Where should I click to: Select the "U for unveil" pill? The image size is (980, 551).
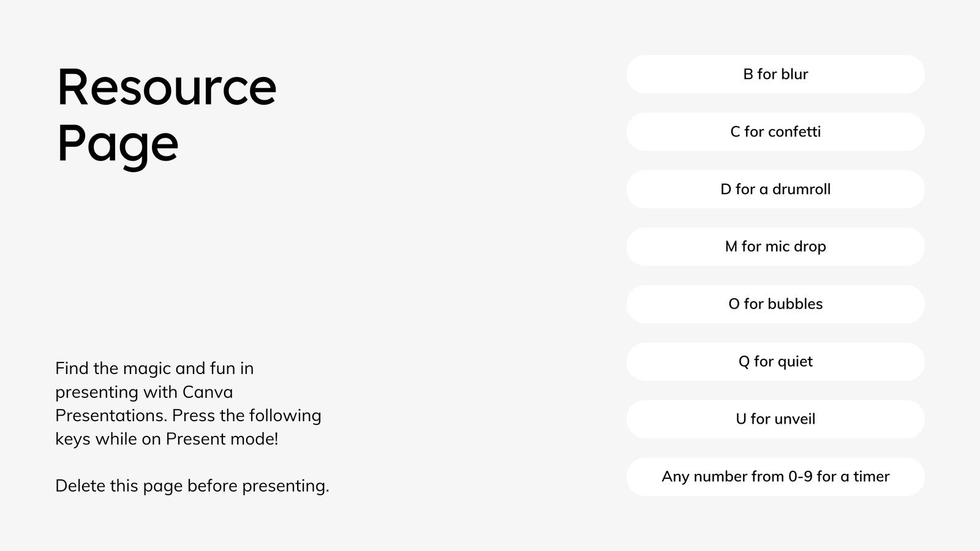pos(775,419)
